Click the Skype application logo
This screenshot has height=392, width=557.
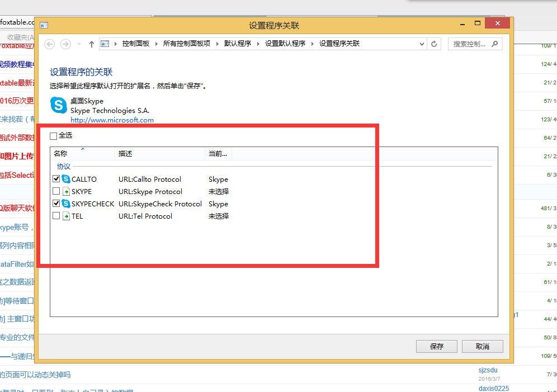[x=59, y=105]
